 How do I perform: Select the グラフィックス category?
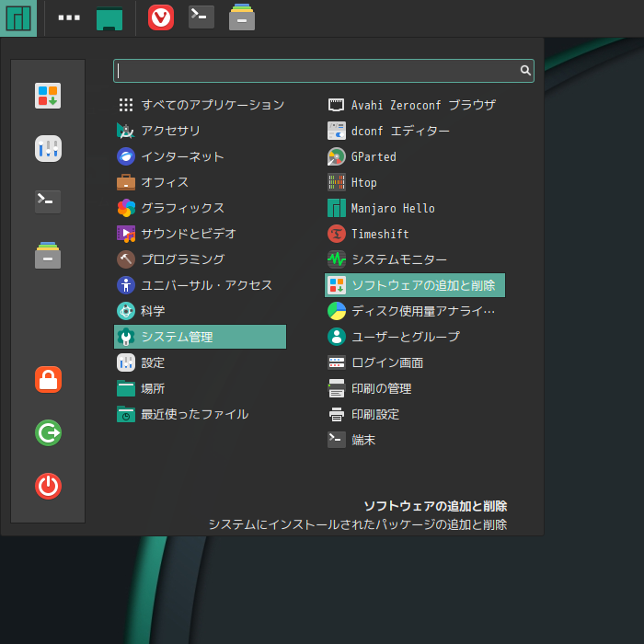(182, 208)
